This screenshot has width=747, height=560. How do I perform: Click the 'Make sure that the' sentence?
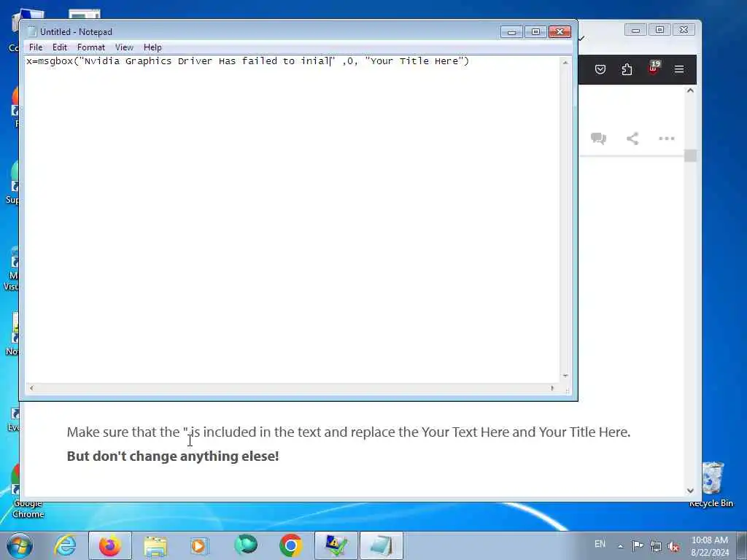pyautogui.click(x=348, y=432)
